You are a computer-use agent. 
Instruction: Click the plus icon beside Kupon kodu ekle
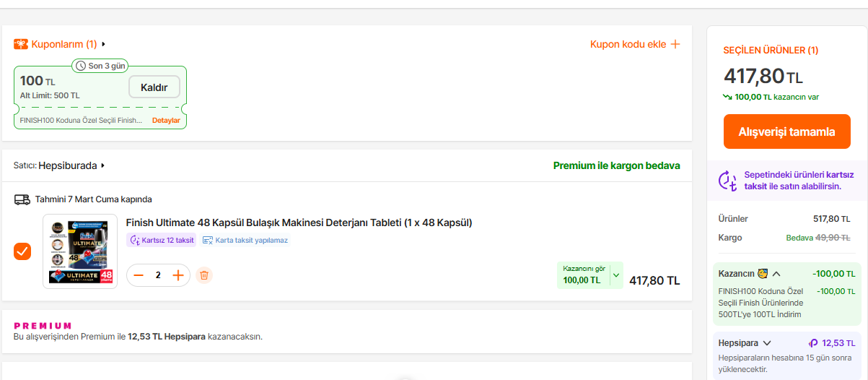[x=675, y=44]
